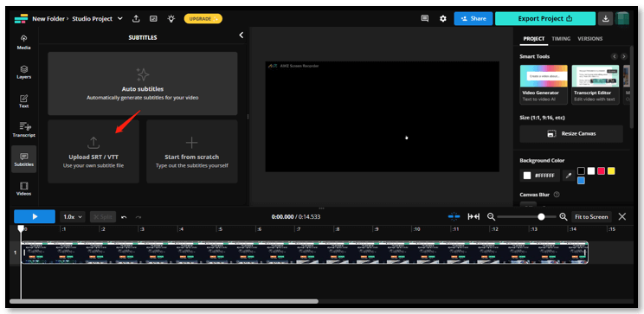Select the blue color swatch

click(581, 181)
